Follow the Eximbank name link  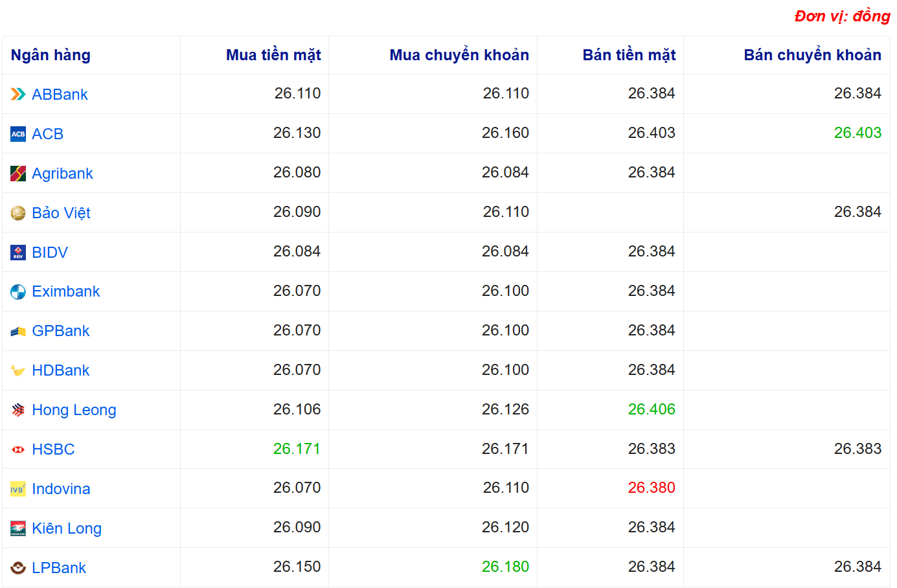pos(65,291)
